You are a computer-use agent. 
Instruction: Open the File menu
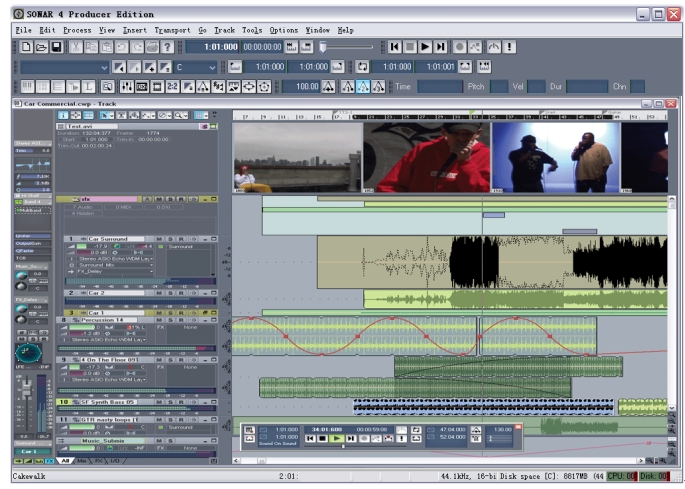pos(24,30)
